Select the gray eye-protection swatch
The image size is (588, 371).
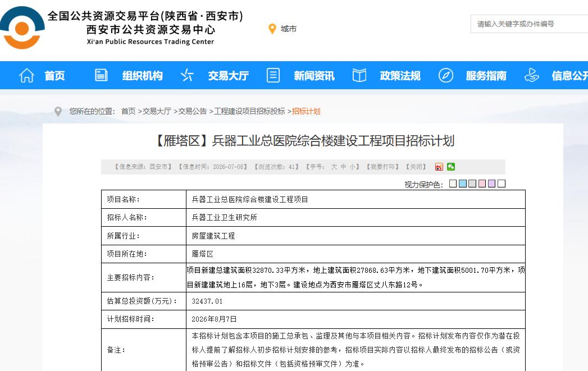[x=472, y=184]
